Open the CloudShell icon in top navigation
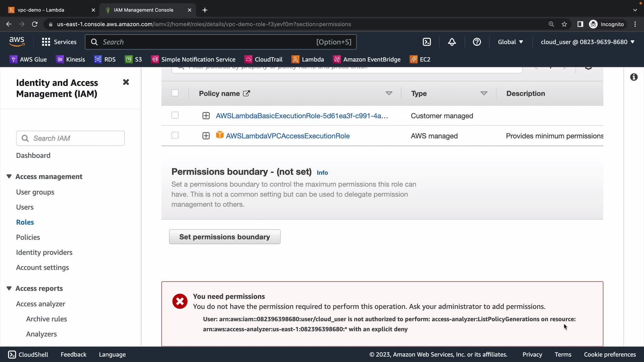 tap(427, 42)
